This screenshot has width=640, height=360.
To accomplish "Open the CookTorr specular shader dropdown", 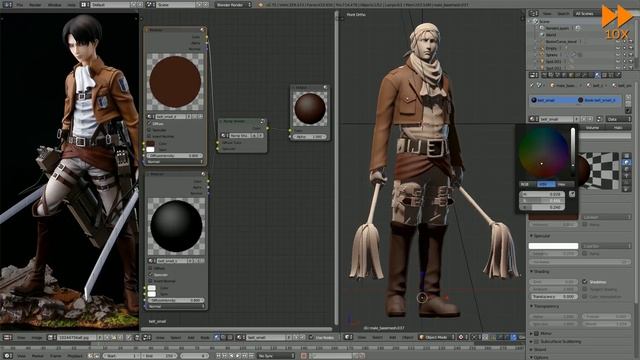I will click(x=607, y=246).
